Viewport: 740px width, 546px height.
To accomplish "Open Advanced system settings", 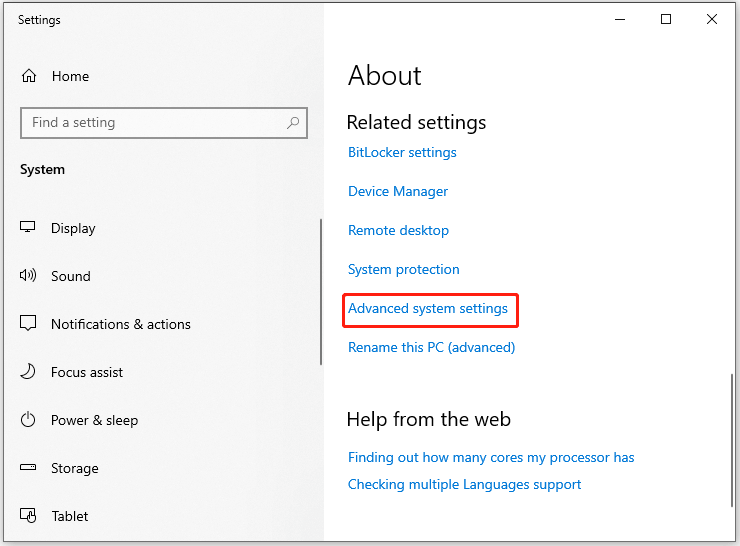I will click(428, 309).
